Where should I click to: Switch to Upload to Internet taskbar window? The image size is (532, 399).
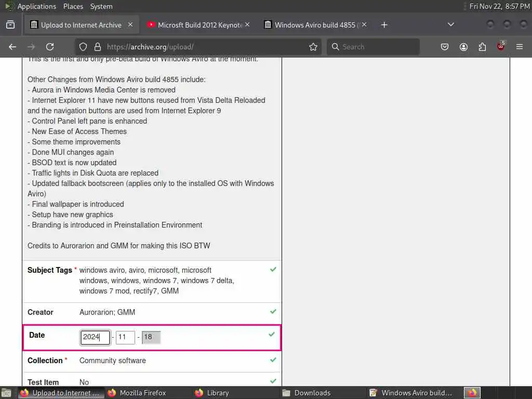[61, 393]
